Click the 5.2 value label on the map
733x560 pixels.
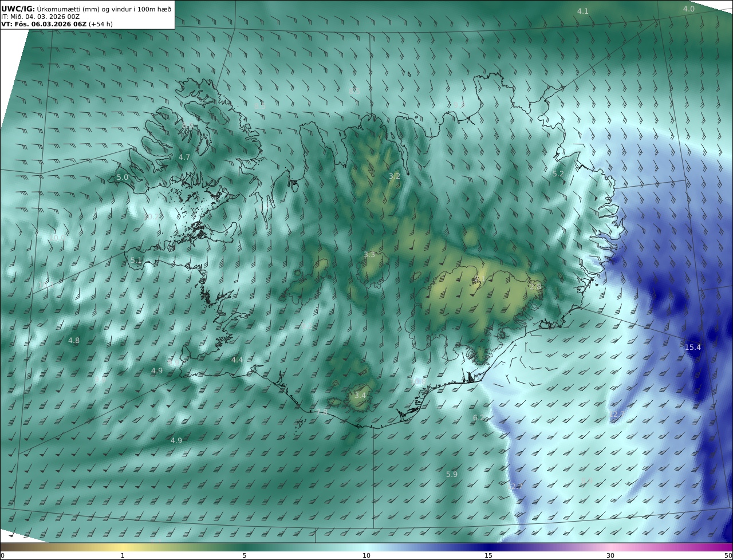pos(558,173)
